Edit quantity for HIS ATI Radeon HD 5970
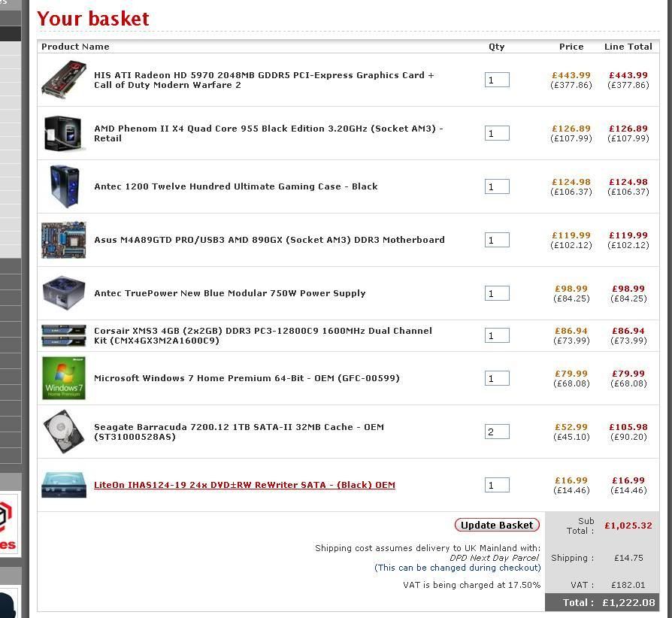The height and width of the screenshot is (618, 672). [497, 80]
